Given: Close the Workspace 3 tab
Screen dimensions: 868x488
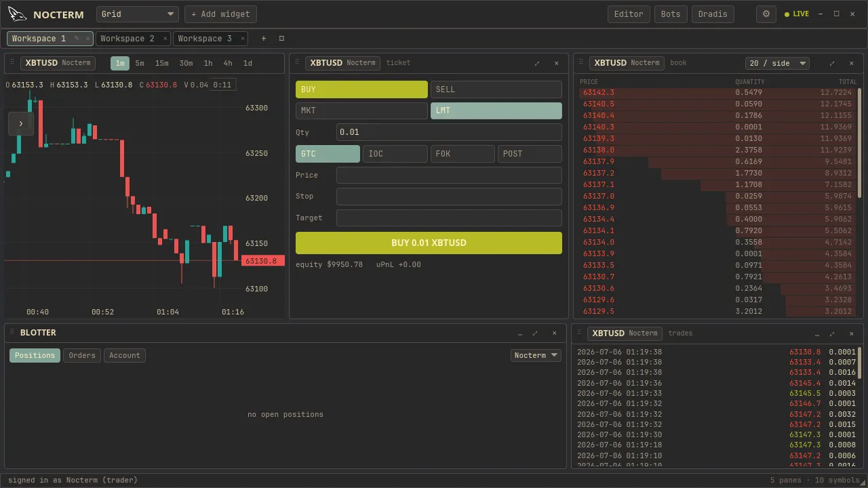Looking at the screenshot, I should (242, 39).
